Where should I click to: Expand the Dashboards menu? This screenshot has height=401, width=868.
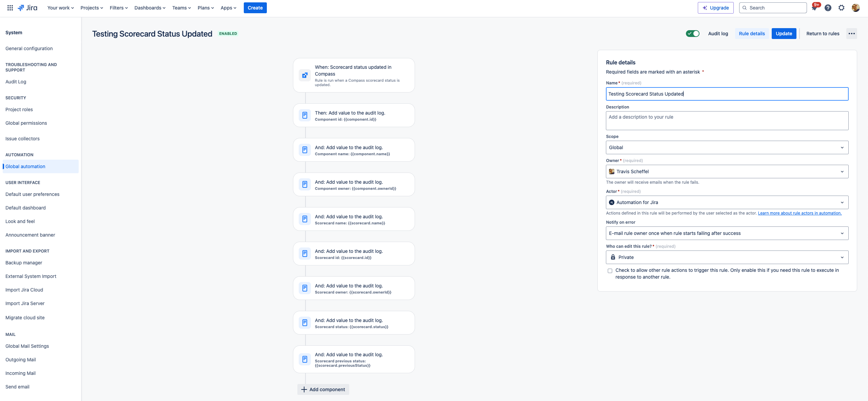[x=150, y=8]
